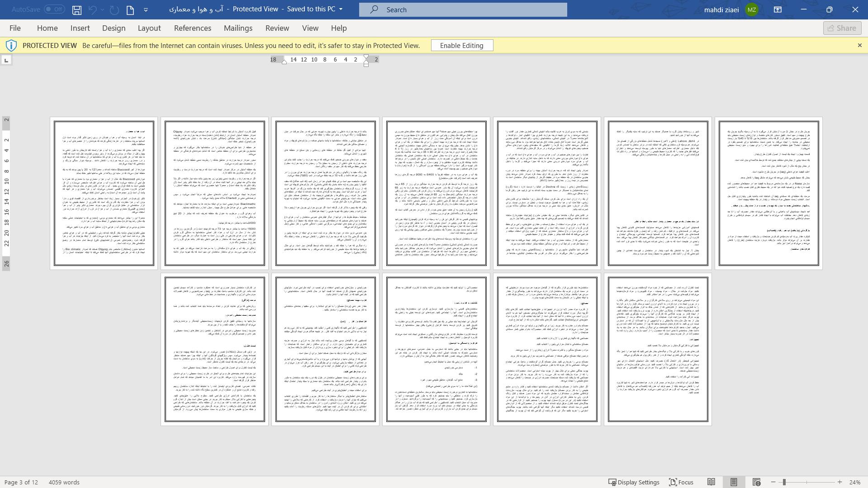Image resolution: width=868 pixels, height=488 pixels.
Task: Click the last page in the top row
Action: click(769, 193)
